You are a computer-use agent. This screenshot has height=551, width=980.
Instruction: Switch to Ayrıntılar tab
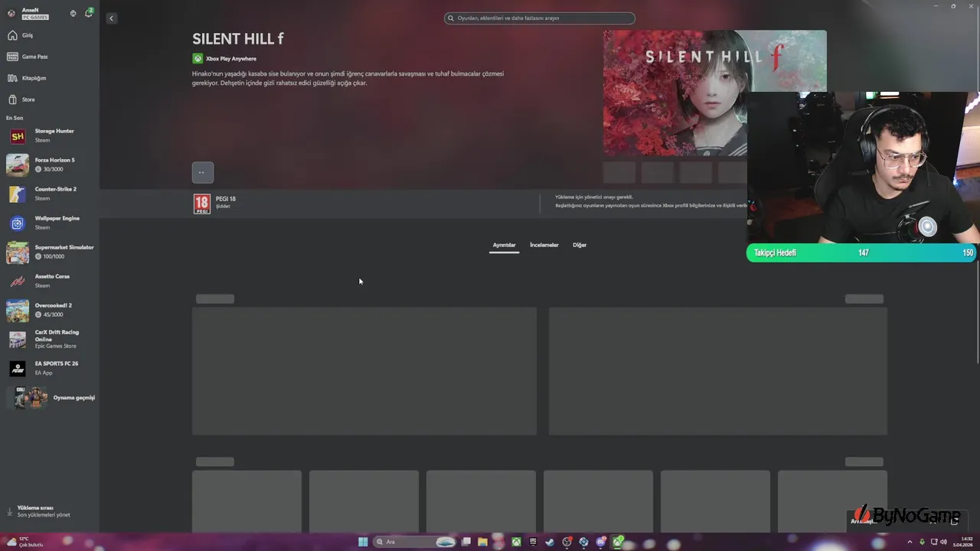(504, 245)
